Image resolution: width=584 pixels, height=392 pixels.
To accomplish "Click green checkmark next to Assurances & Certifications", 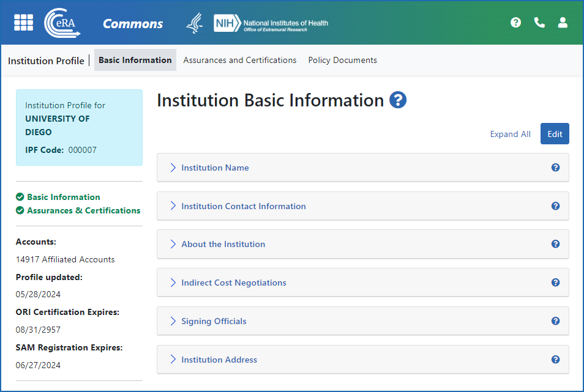I will 20,210.
